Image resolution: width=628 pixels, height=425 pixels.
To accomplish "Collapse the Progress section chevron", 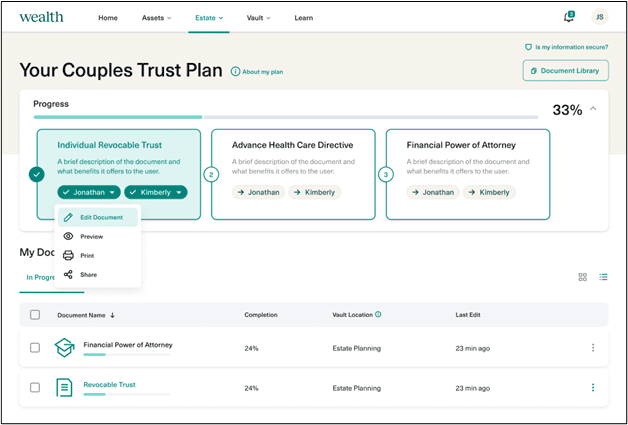I will point(593,109).
